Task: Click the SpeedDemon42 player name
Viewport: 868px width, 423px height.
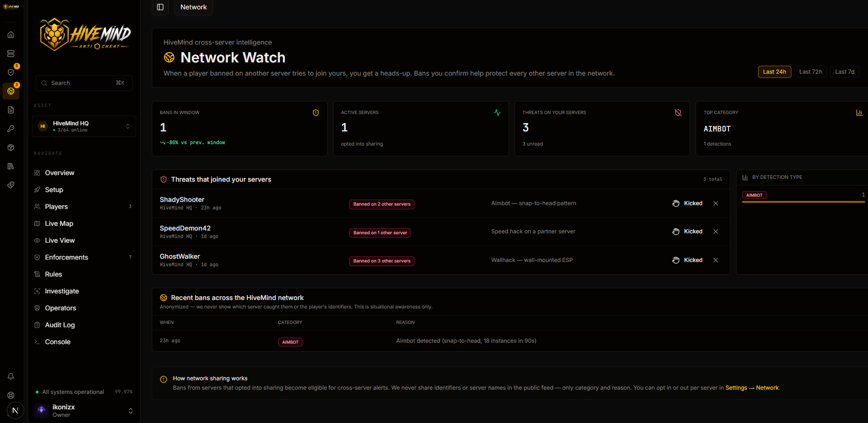Action: click(185, 228)
